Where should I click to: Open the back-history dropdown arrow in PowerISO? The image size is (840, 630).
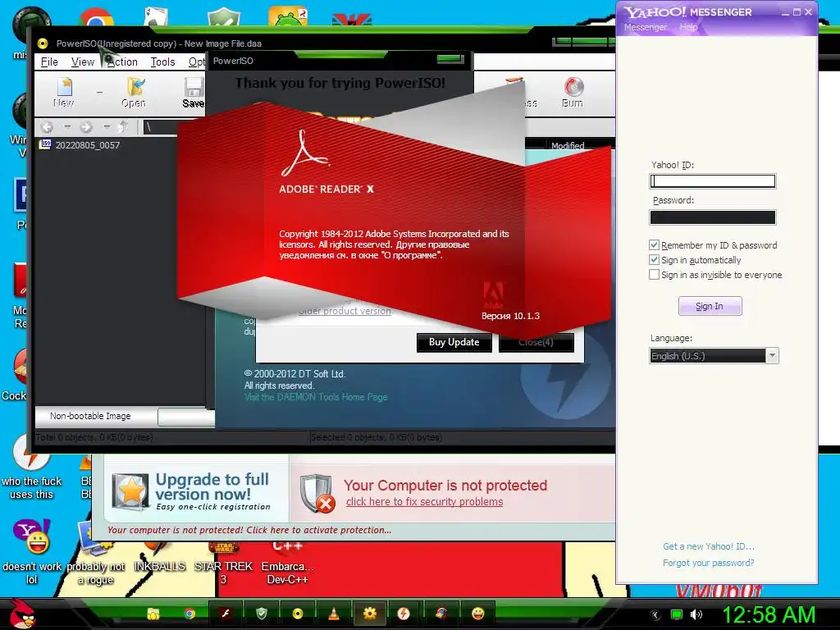pos(67,127)
